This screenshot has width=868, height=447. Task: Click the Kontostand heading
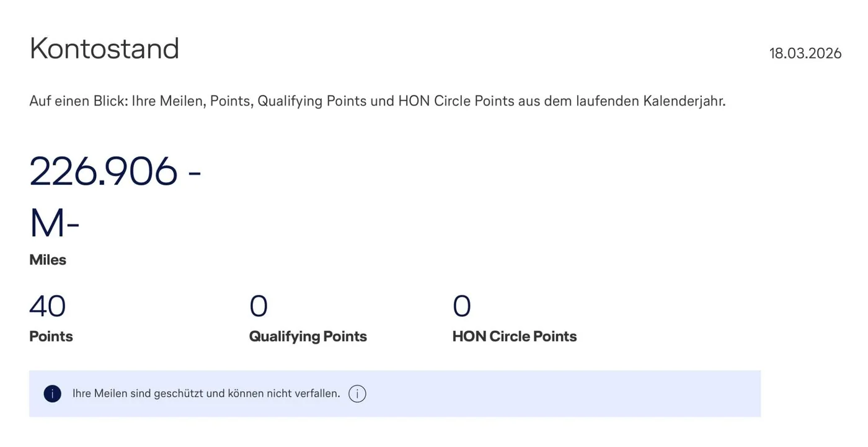pyautogui.click(x=104, y=49)
